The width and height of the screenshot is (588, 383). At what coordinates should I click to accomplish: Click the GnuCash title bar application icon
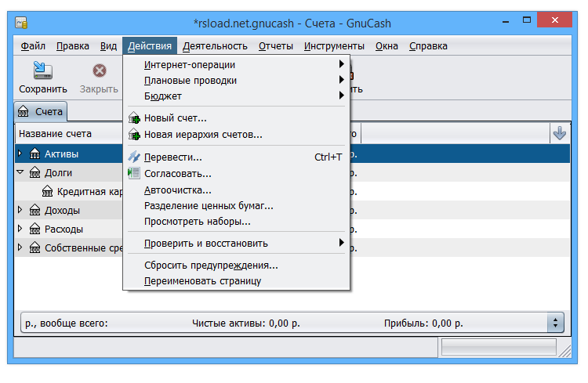21,23
